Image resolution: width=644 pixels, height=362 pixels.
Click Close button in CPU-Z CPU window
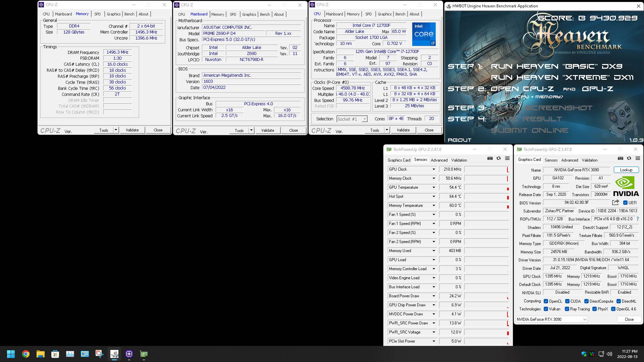click(429, 130)
